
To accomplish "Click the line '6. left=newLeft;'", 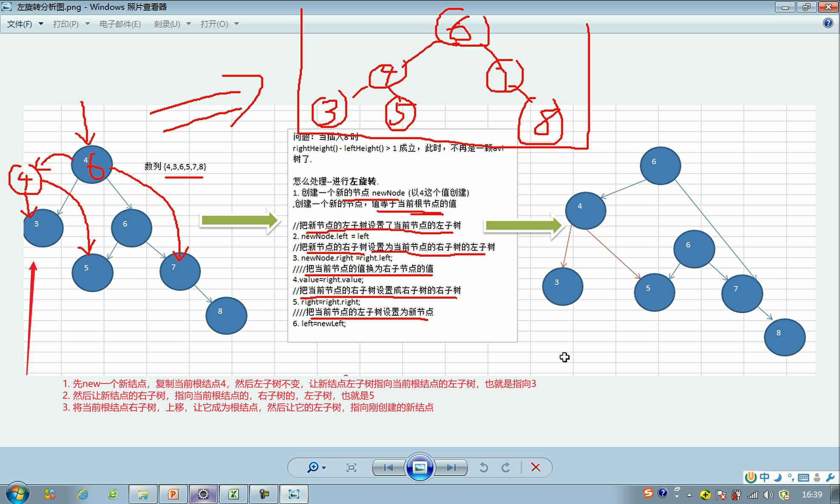I will pyautogui.click(x=319, y=323).
